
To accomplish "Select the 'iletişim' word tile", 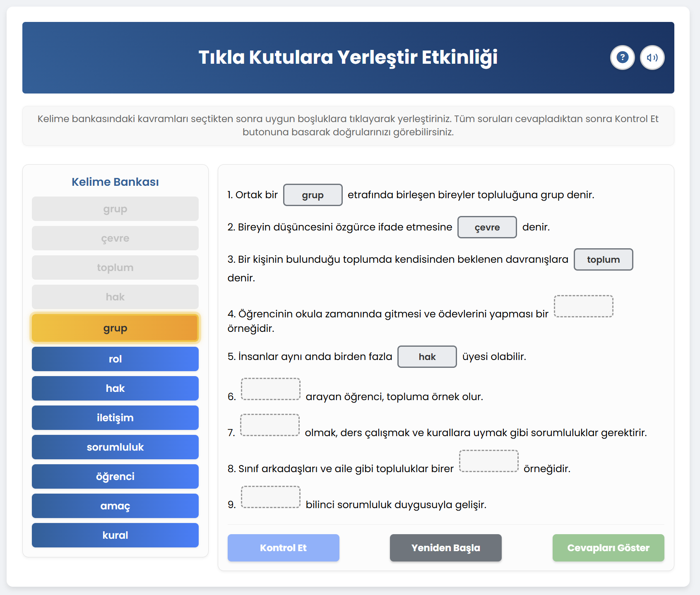I will click(x=115, y=417).
